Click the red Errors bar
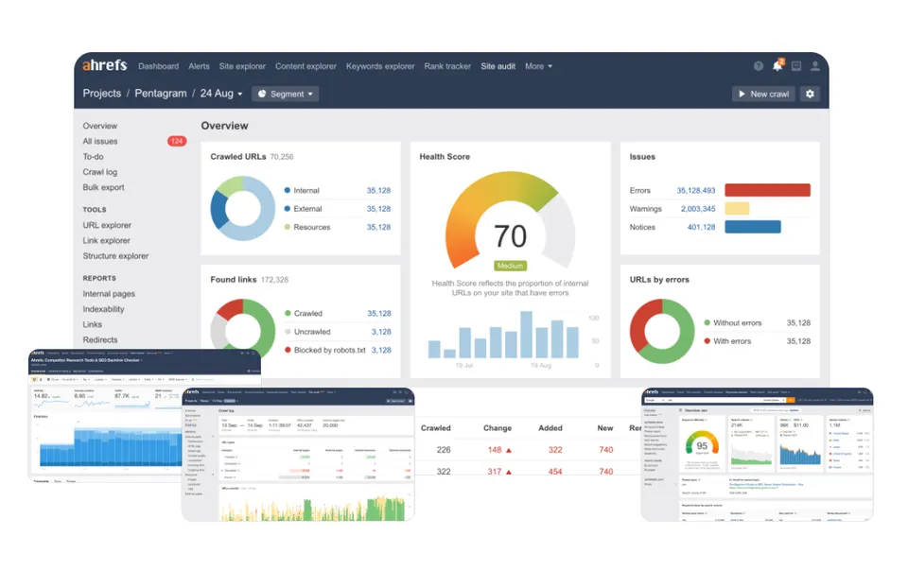 pos(767,190)
